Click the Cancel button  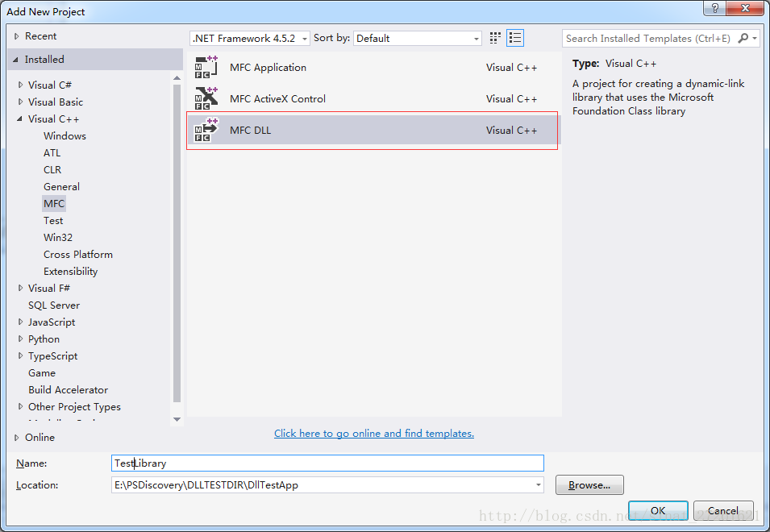(723, 510)
